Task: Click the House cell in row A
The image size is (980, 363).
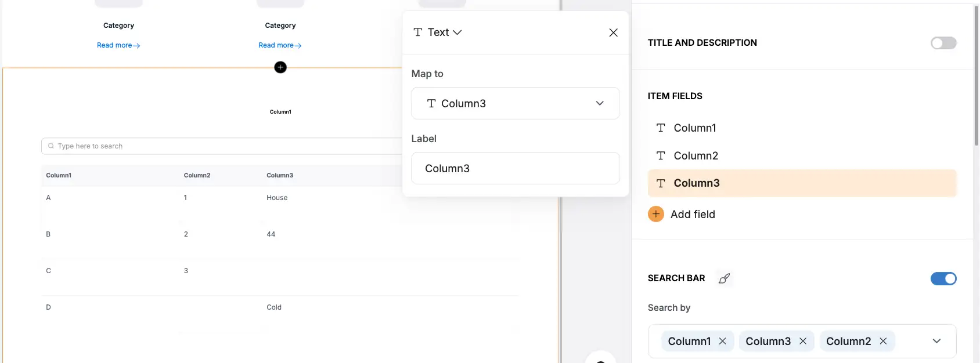Action: 277,198
